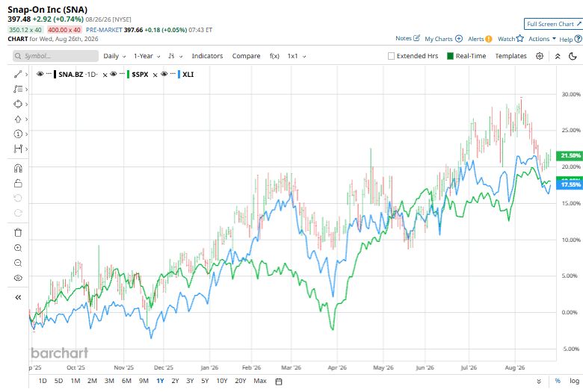Remove the SNA.BZ series with X
The image size is (583, 392).
105,75
